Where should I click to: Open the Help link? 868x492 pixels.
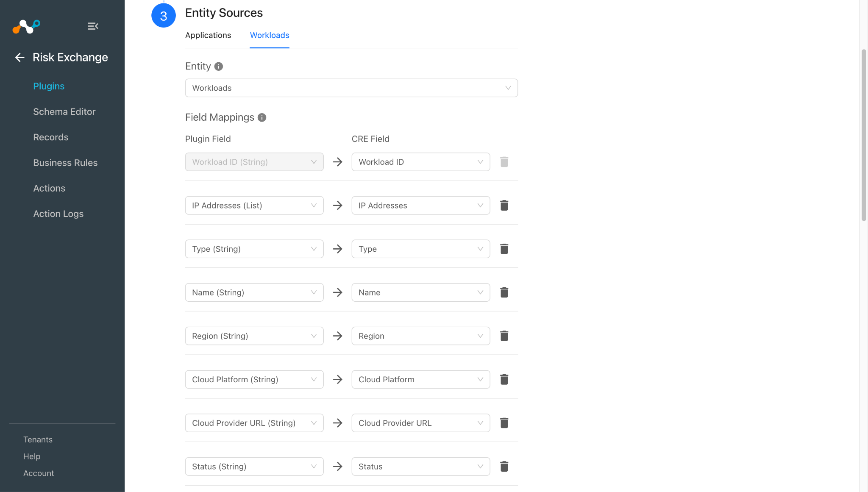32,456
